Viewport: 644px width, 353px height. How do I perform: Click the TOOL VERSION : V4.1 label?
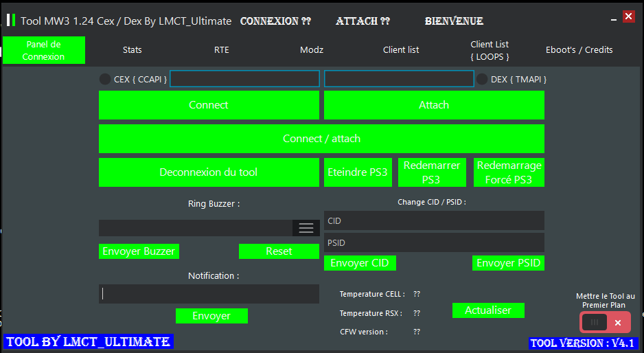(x=583, y=343)
